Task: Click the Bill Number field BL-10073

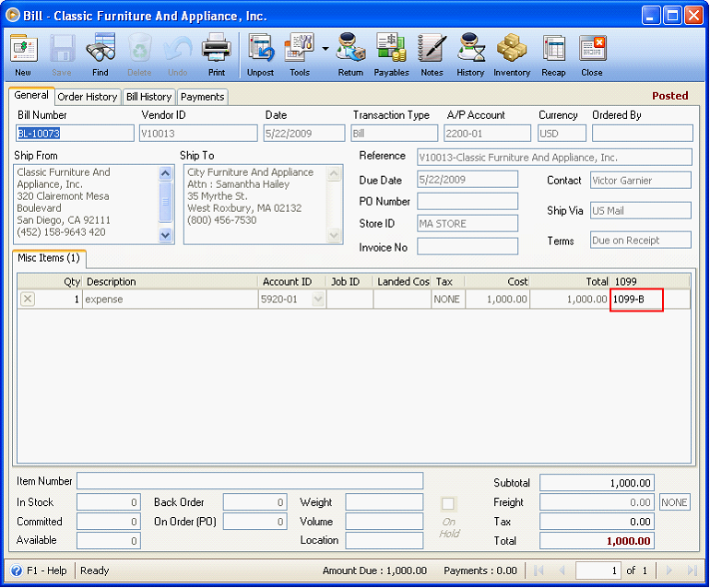Action: (x=76, y=134)
